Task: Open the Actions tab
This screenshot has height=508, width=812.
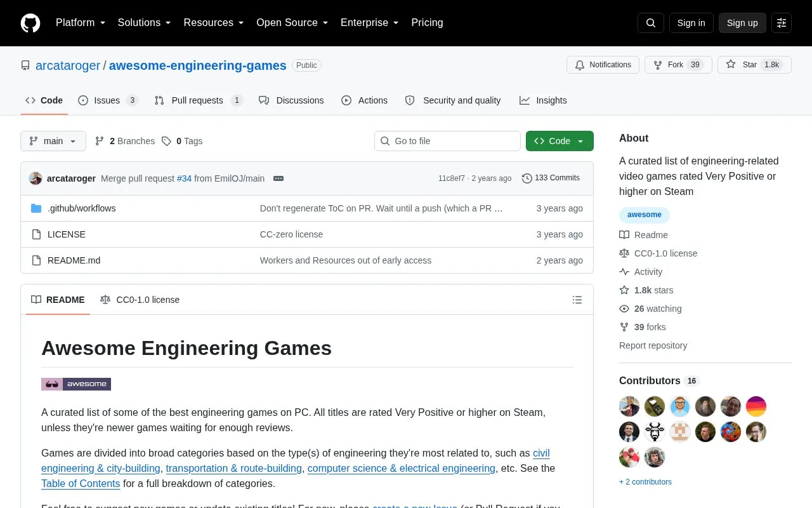Action: click(x=365, y=100)
